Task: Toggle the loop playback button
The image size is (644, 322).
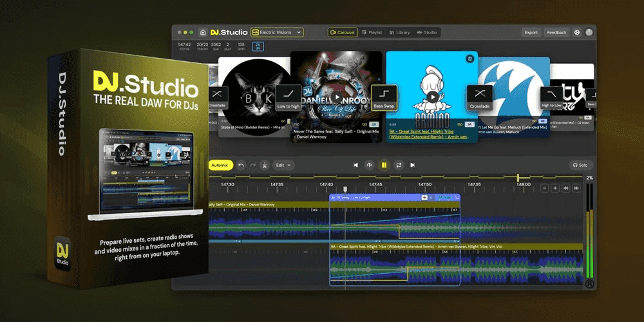Action: (398, 165)
